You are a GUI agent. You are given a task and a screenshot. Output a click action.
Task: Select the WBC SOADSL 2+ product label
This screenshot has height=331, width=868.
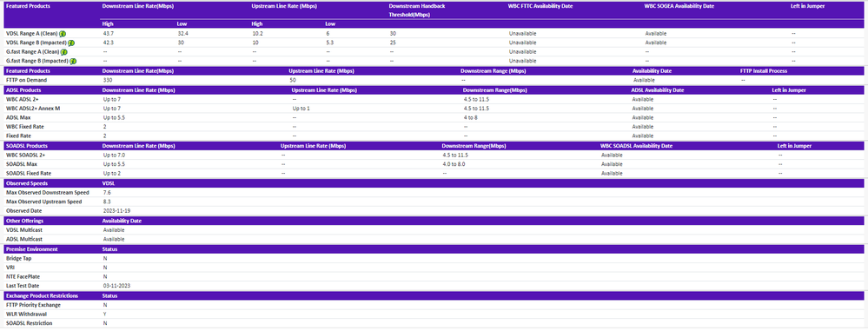[x=25, y=156]
